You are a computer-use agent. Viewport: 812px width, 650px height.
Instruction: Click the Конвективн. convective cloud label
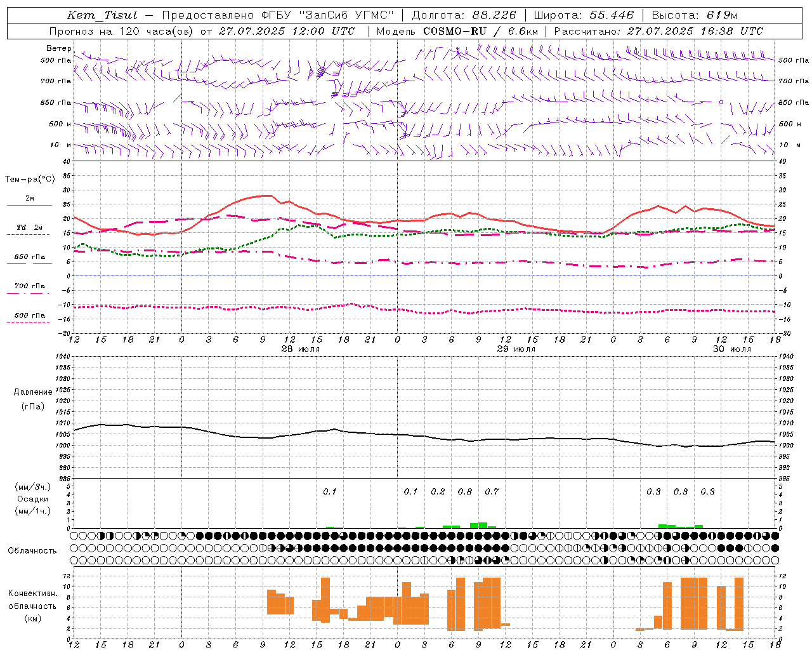coord(33,594)
